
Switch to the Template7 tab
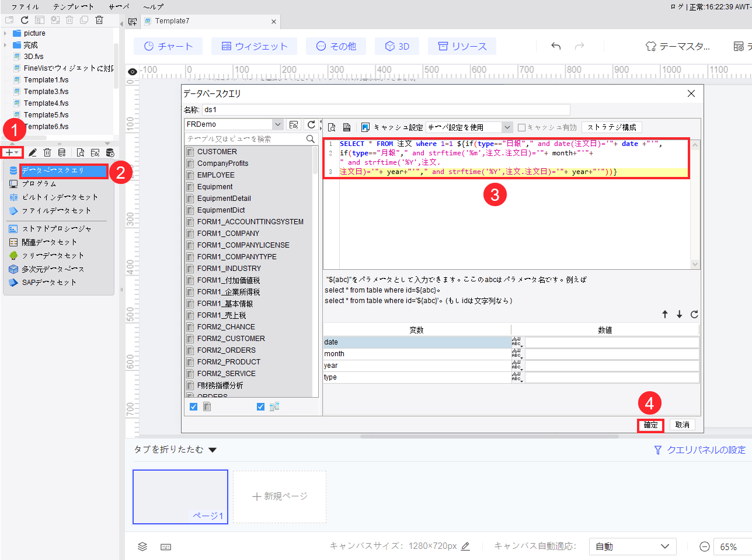[x=172, y=21]
